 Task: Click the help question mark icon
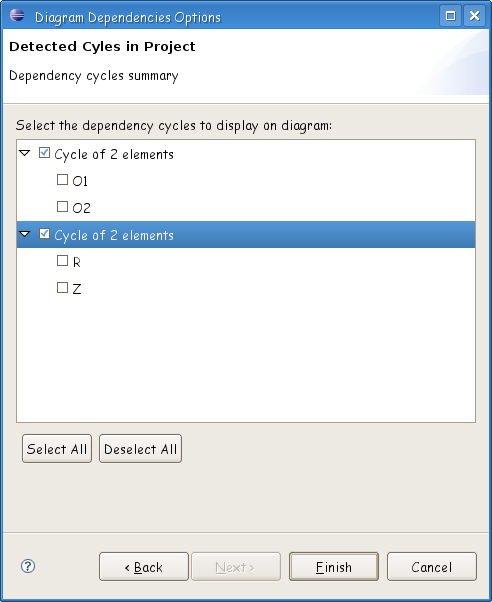(28, 566)
